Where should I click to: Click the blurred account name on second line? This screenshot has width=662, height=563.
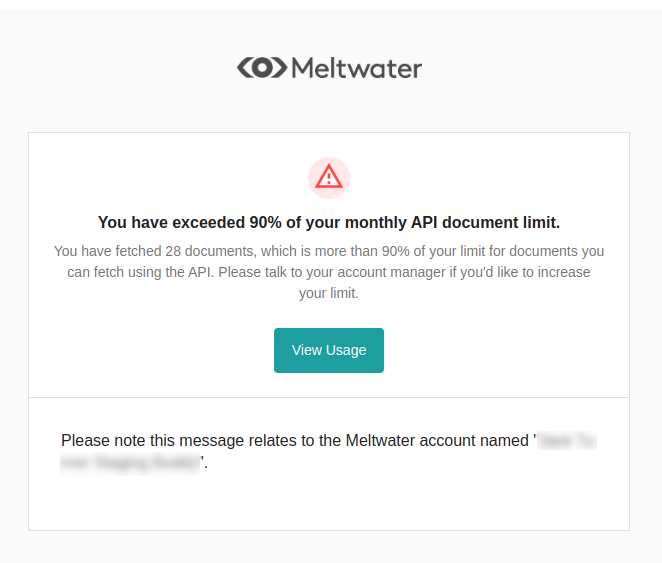point(130,463)
